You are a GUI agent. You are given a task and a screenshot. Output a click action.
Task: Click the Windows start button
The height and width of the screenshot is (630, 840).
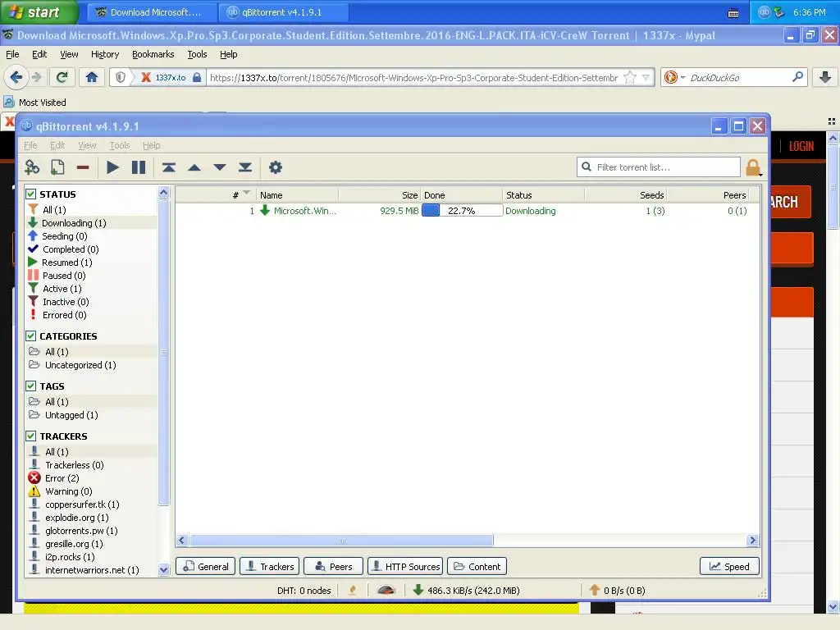coord(38,11)
